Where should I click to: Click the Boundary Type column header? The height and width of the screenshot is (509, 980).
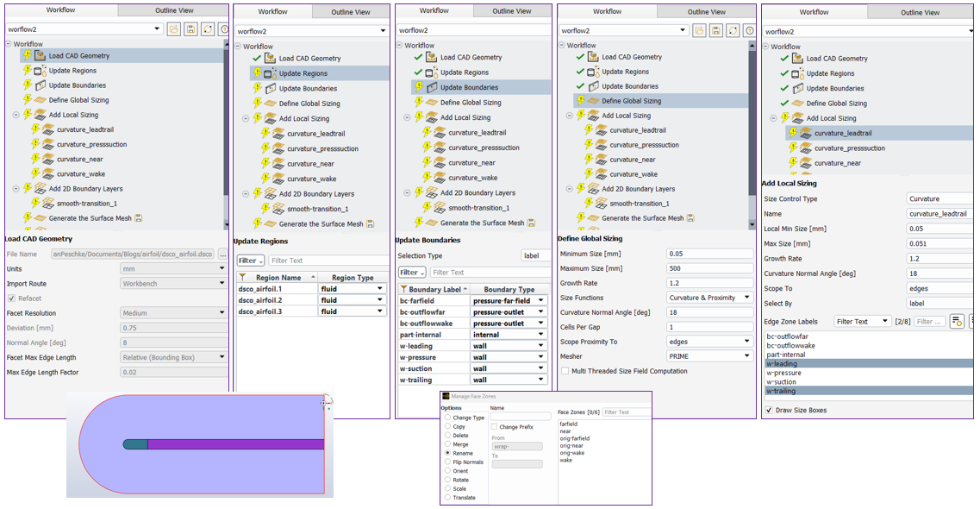509,290
